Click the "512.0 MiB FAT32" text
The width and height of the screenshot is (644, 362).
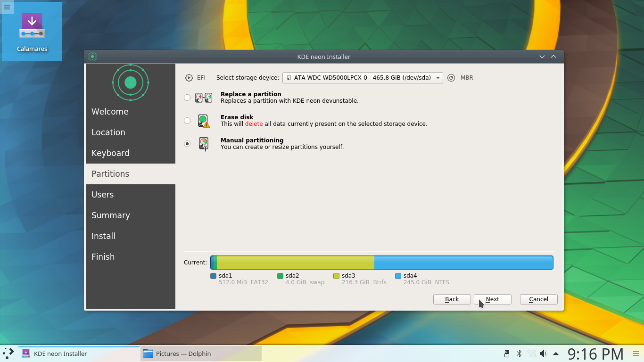point(243,282)
